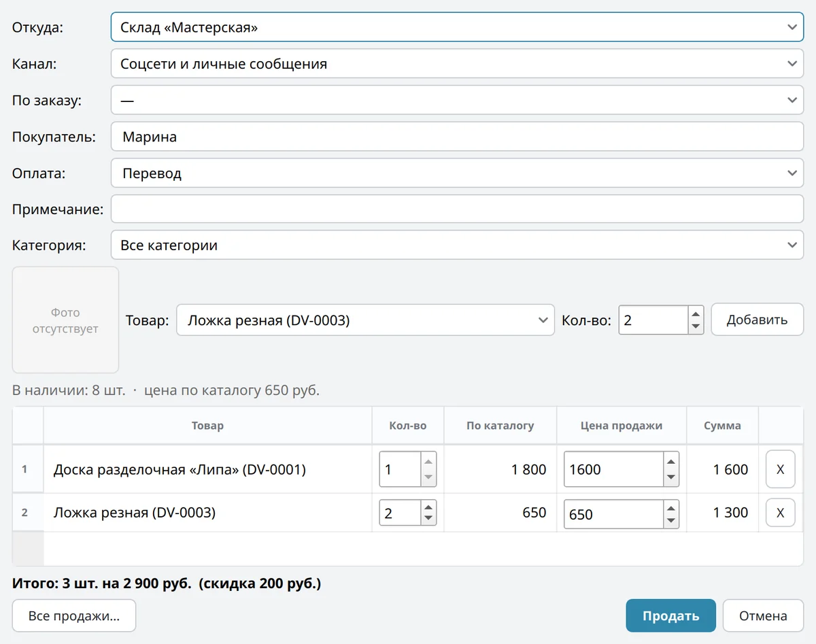This screenshot has width=816, height=644.
Task: Lower sale price for Доска разделочная
Action: (671, 477)
